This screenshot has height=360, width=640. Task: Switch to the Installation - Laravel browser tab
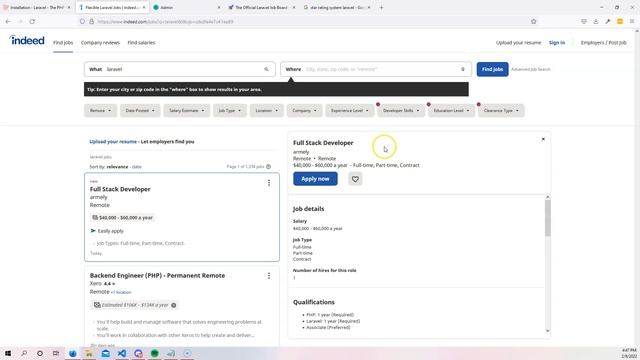[x=37, y=7]
